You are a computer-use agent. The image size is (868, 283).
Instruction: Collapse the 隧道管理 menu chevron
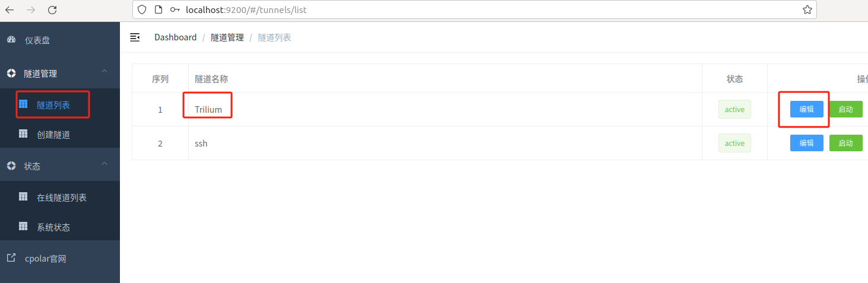104,72
